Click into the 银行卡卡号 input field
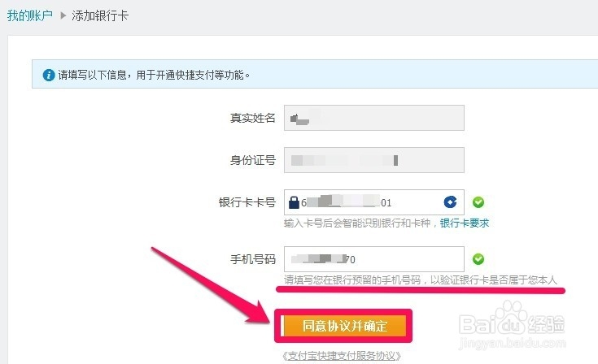The width and height of the screenshot is (598, 364). pyautogui.click(x=374, y=202)
